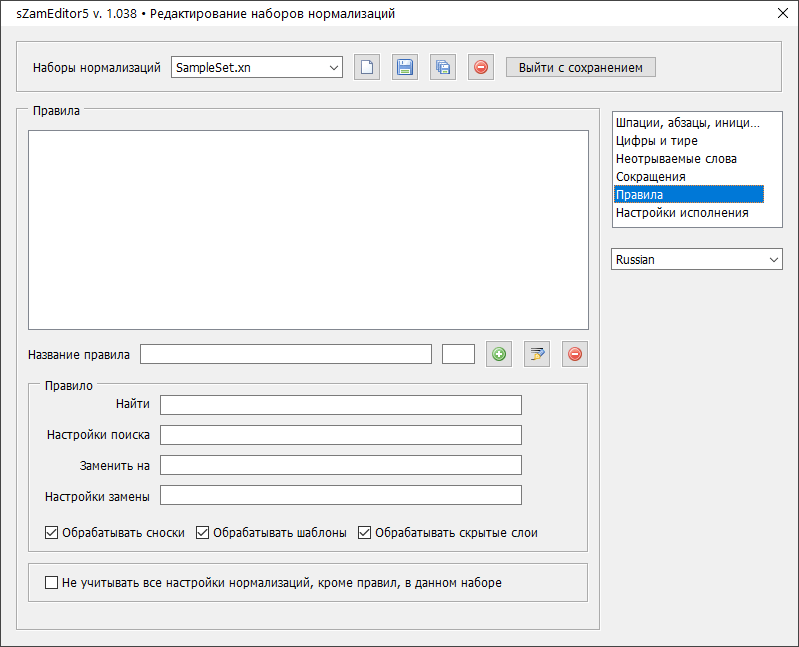This screenshot has width=799, height=647.
Task: Toggle the Обрабатывать сноски checkbox
Action: [x=52, y=533]
